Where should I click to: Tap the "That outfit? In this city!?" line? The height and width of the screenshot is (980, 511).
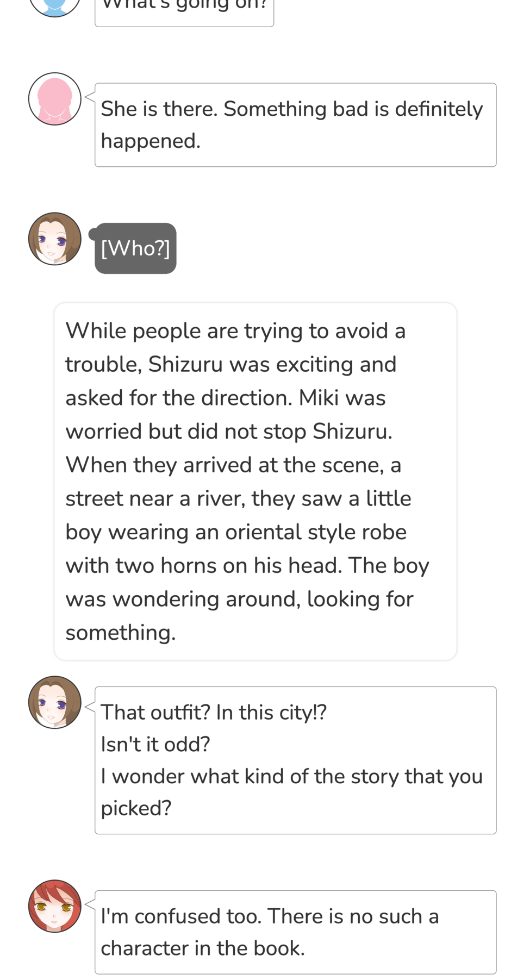pyautogui.click(x=214, y=712)
